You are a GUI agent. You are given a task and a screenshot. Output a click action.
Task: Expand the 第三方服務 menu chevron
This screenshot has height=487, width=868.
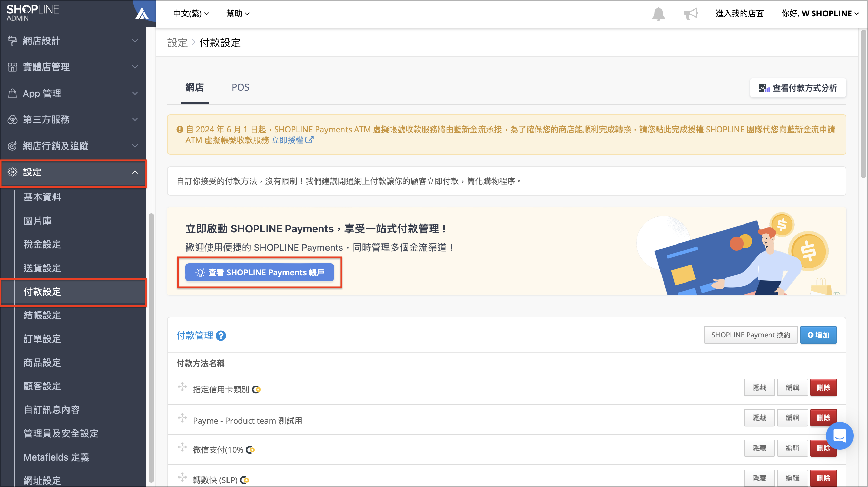[x=135, y=119]
